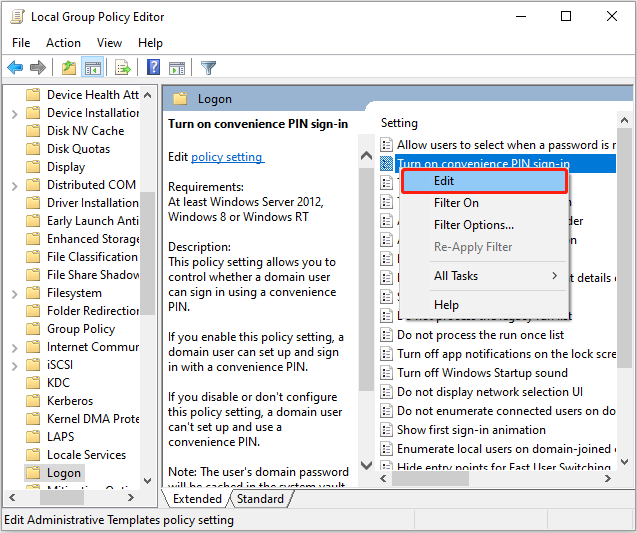The width and height of the screenshot is (637, 533).
Task: Expand the Filesystem tree node
Action: point(15,294)
